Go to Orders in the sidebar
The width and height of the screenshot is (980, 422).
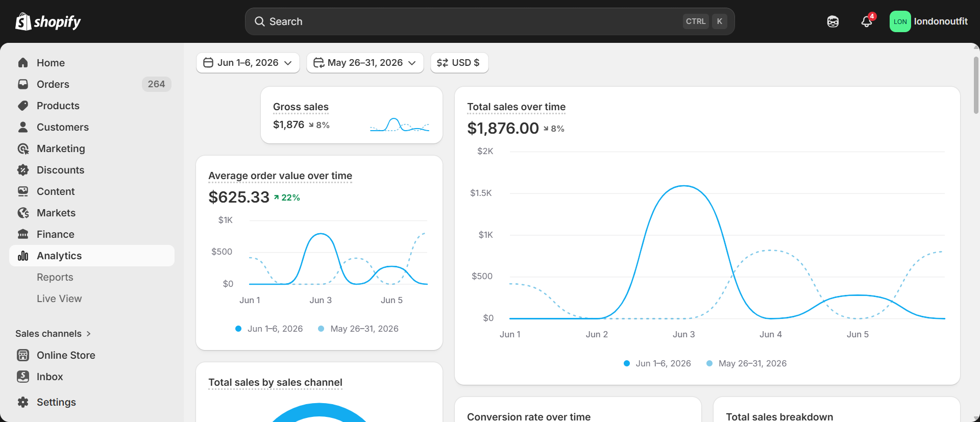92,84
